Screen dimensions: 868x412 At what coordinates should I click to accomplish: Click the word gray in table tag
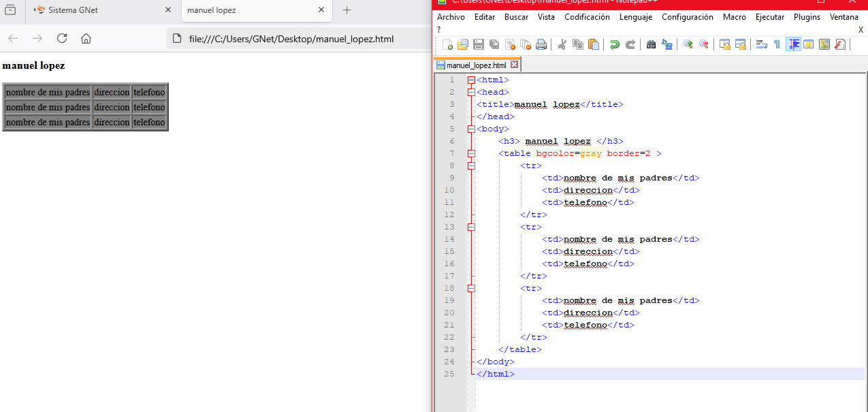tap(591, 154)
